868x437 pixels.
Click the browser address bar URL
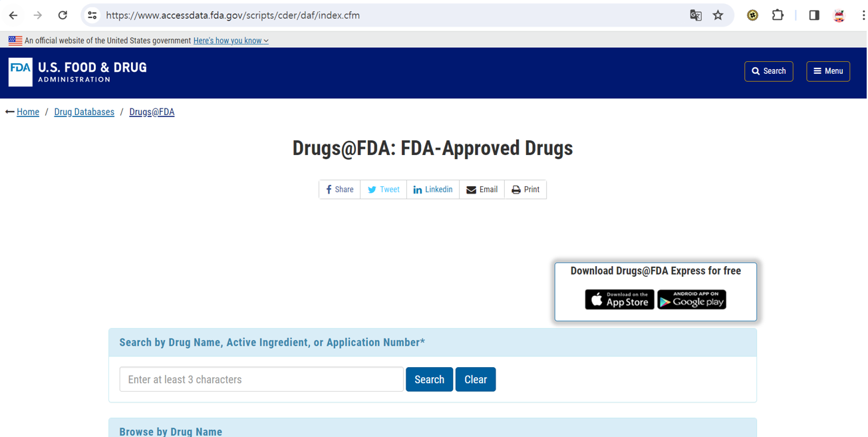233,15
